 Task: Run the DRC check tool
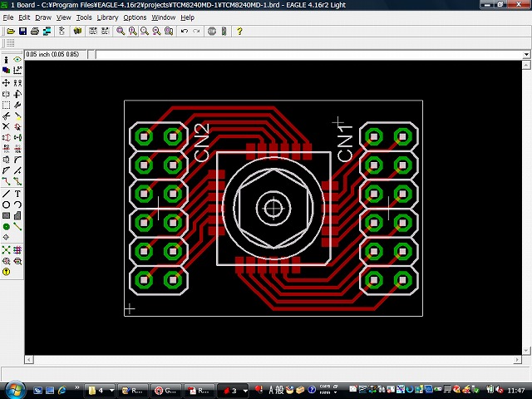click(17, 261)
